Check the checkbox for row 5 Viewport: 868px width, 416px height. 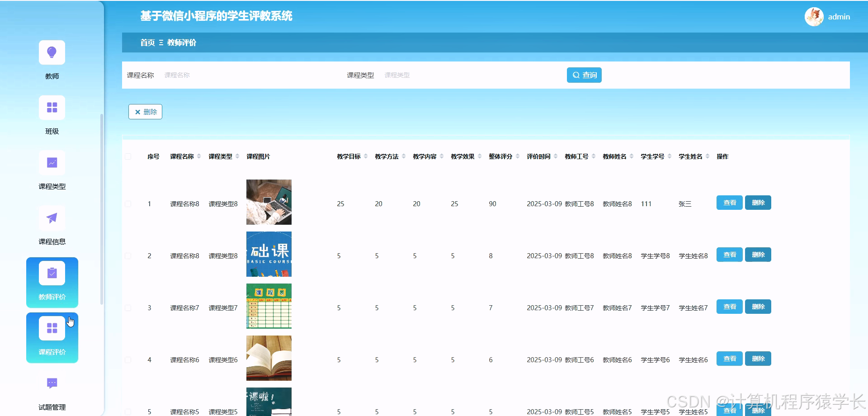[128, 412]
